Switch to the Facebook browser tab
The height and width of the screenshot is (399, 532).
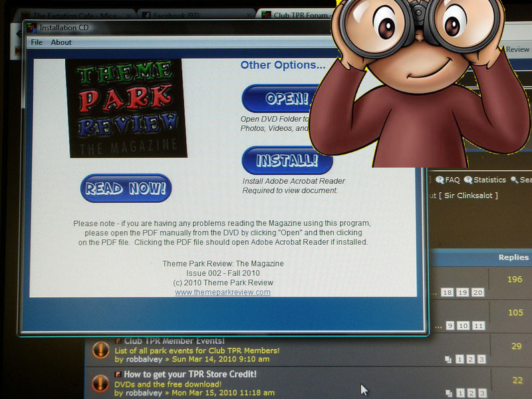(197, 15)
